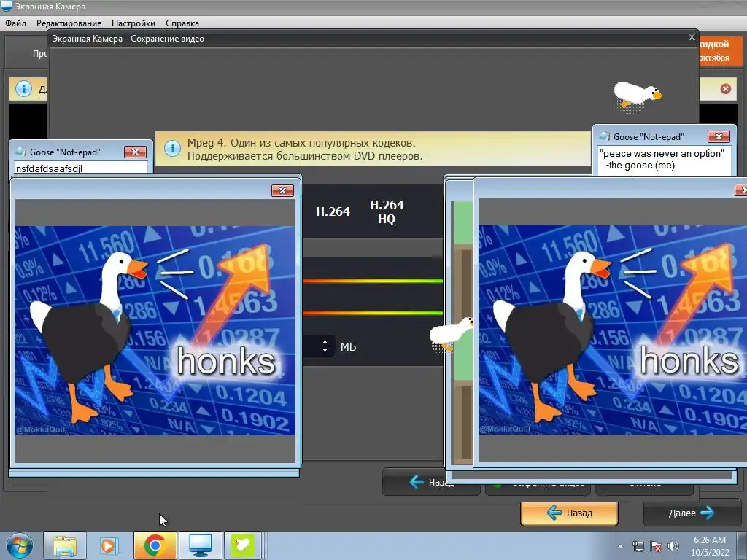
Task: Show hidden tray icons
Action: pos(620,546)
